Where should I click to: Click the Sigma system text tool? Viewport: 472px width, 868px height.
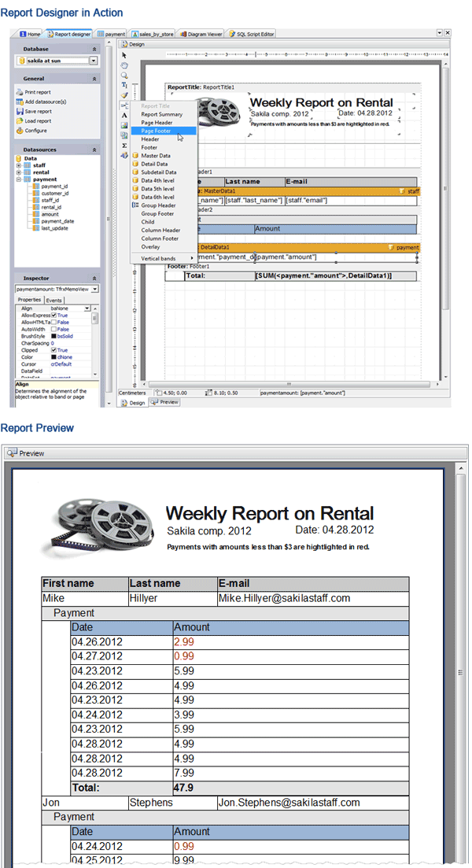pyautogui.click(x=124, y=146)
